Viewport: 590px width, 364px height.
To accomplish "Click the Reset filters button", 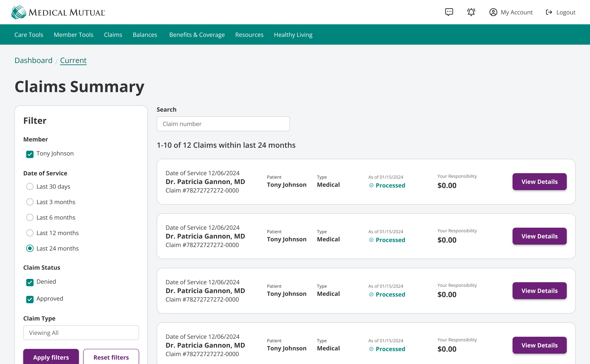I will [x=111, y=357].
